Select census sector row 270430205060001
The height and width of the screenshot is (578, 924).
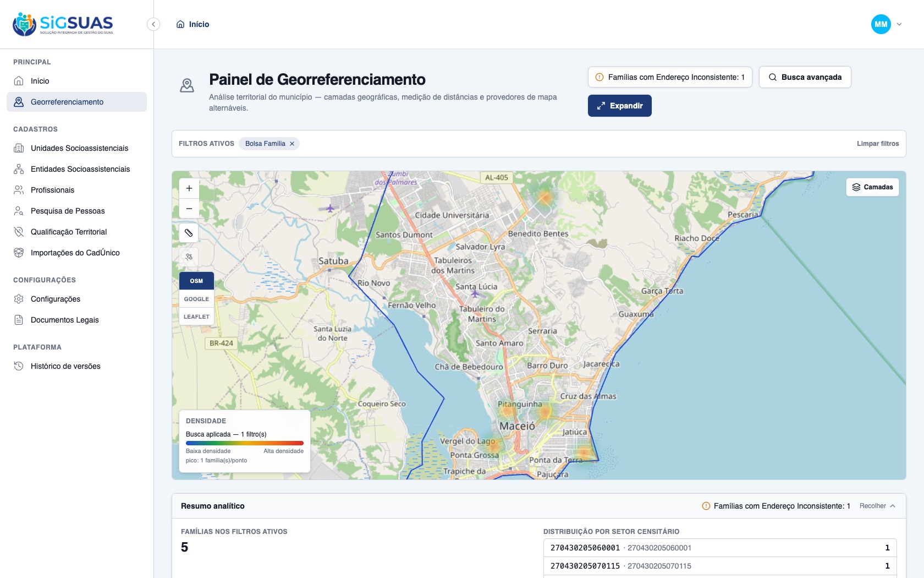click(x=720, y=548)
